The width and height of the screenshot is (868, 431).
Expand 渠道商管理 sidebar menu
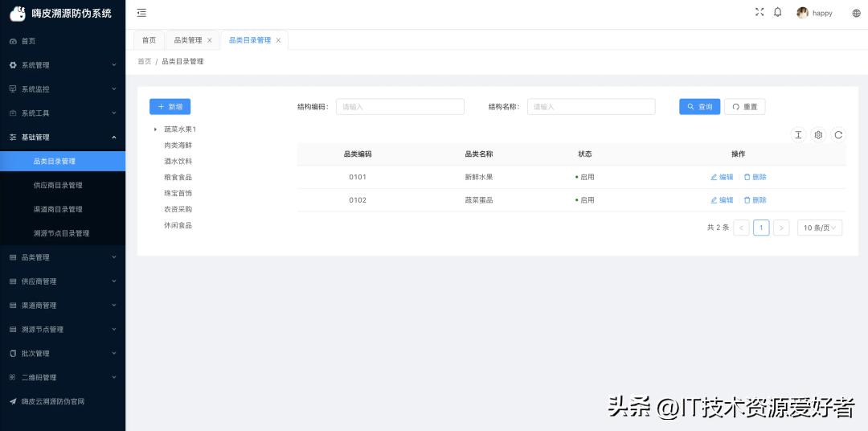(63, 306)
